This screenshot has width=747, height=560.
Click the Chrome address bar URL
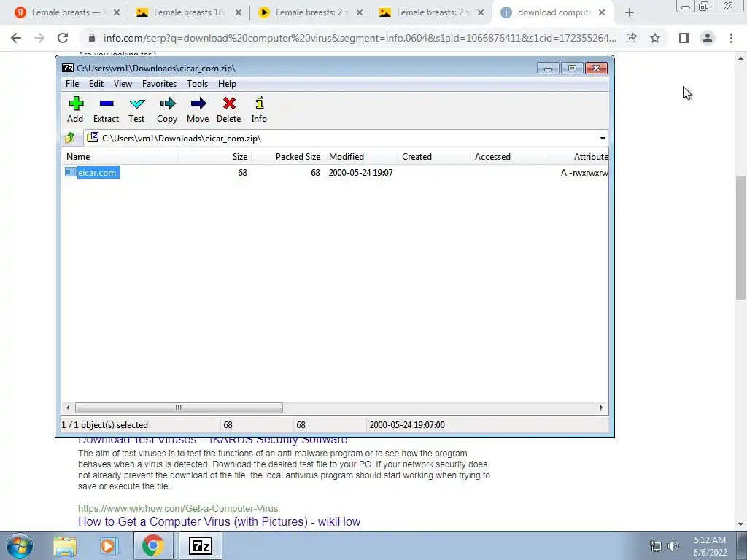click(x=360, y=38)
